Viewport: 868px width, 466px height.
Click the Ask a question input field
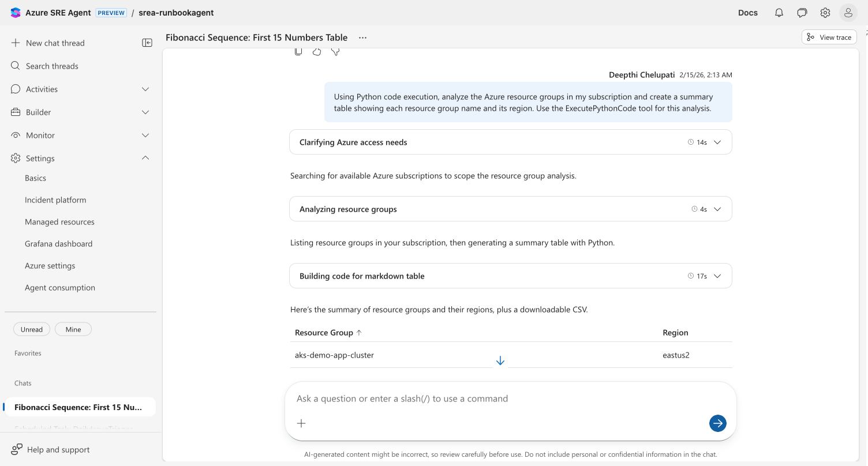point(510,399)
